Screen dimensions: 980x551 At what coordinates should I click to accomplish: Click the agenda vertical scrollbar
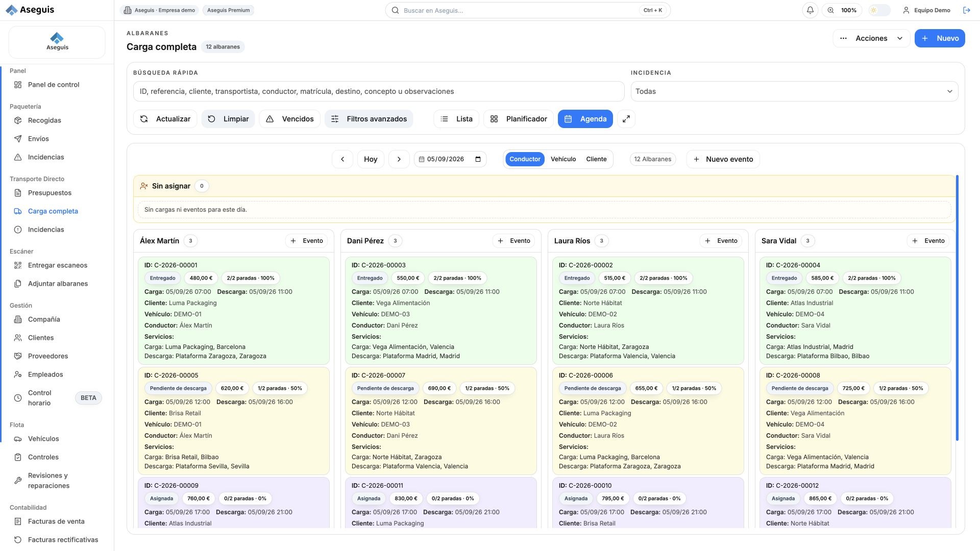tap(957, 308)
